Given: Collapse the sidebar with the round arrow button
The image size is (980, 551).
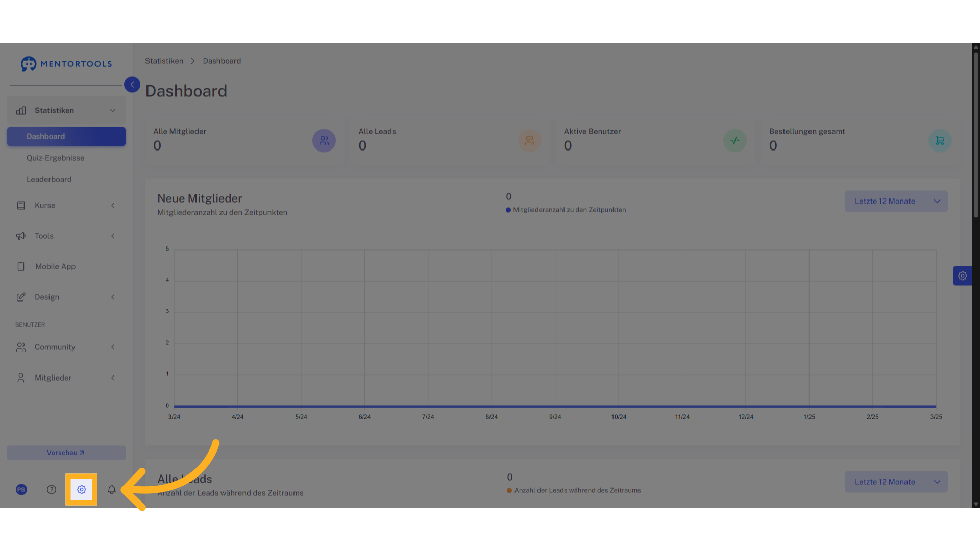Looking at the screenshot, I should point(132,85).
